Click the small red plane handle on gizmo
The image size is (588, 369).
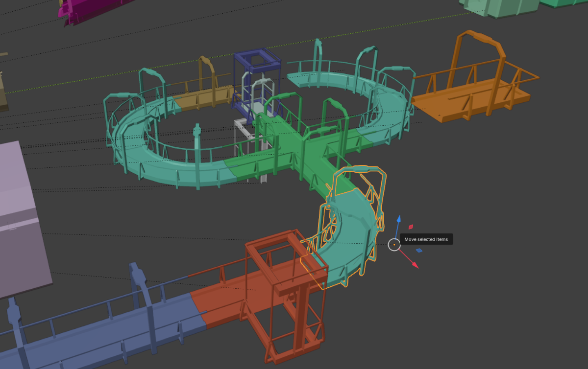tap(411, 227)
